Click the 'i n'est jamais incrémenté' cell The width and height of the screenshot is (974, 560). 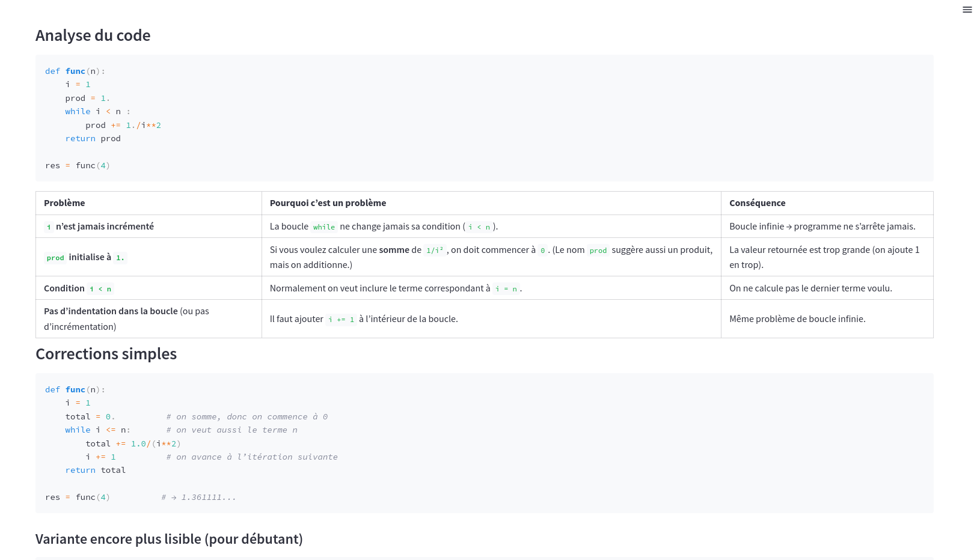tap(99, 227)
